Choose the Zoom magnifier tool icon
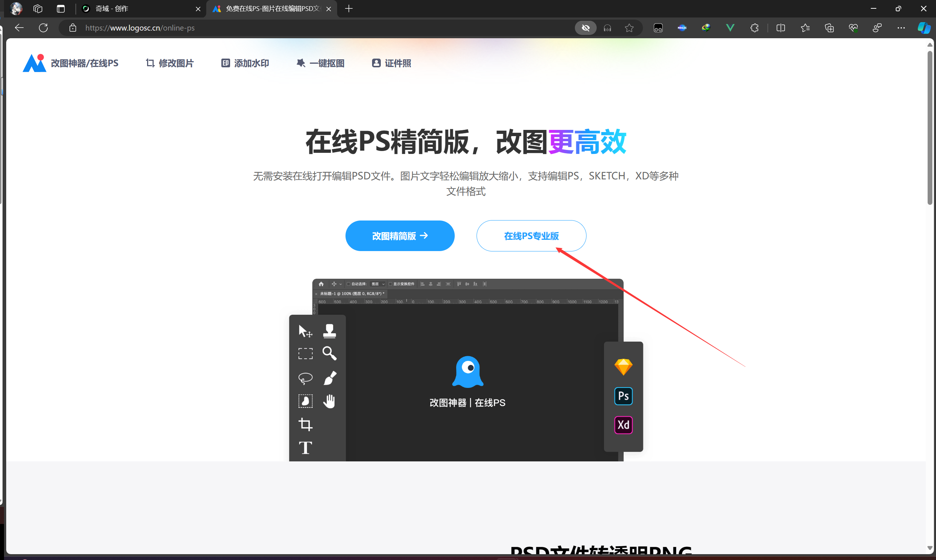 [329, 354]
